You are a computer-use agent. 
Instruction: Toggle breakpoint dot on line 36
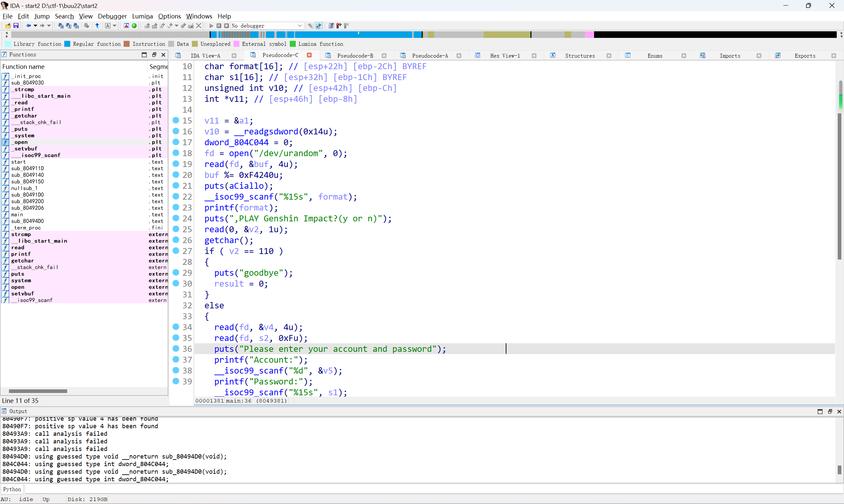176,349
